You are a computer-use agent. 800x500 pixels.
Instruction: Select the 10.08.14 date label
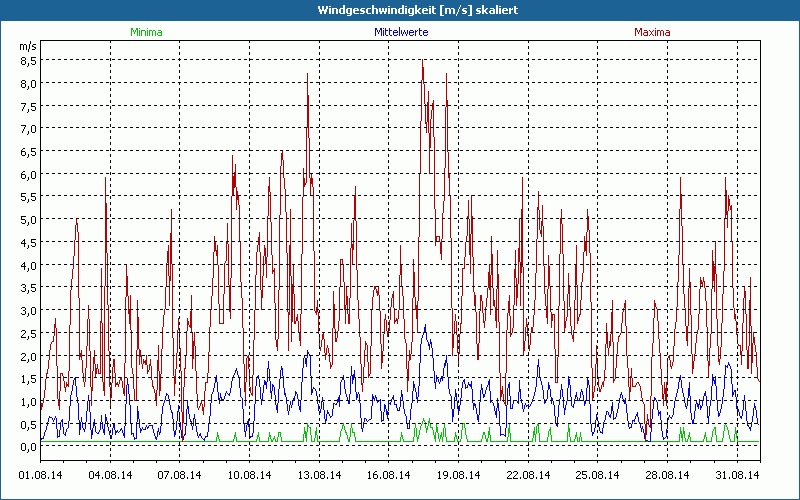250,475
